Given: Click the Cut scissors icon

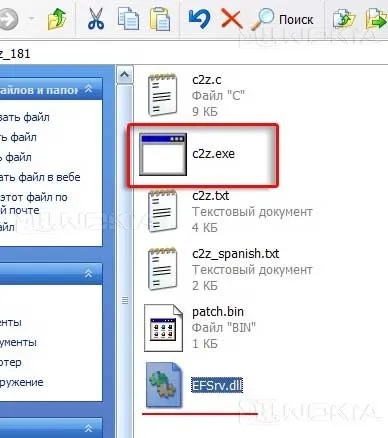Looking at the screenshot, I should click(x=96, y=19).
